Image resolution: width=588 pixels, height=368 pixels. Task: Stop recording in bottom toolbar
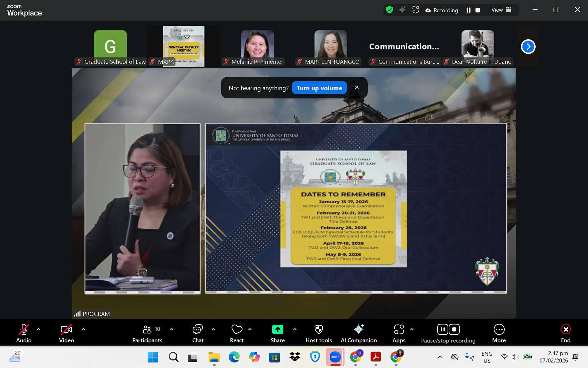(454, 329)
